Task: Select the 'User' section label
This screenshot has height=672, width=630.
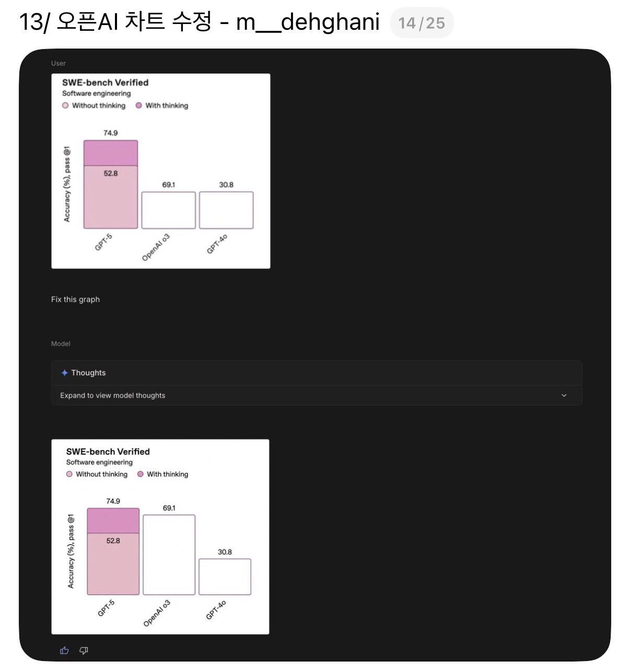Action: click(58, 63)
